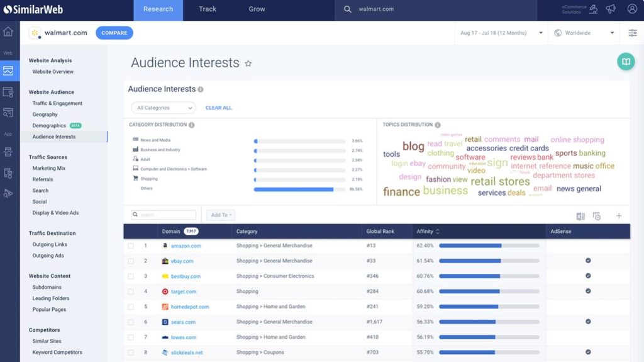
Task: Open Traffic & Engagement in sidebar
Action: 57,103
